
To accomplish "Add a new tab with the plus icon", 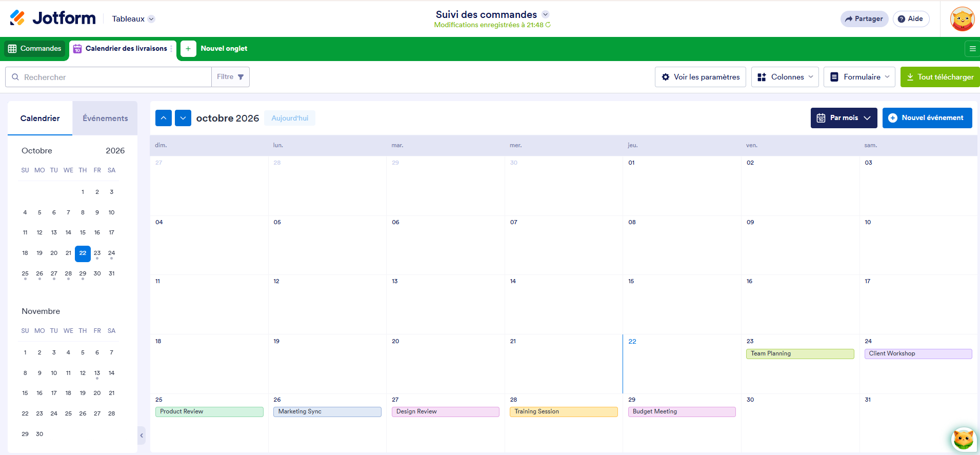I will coord(188,49).
